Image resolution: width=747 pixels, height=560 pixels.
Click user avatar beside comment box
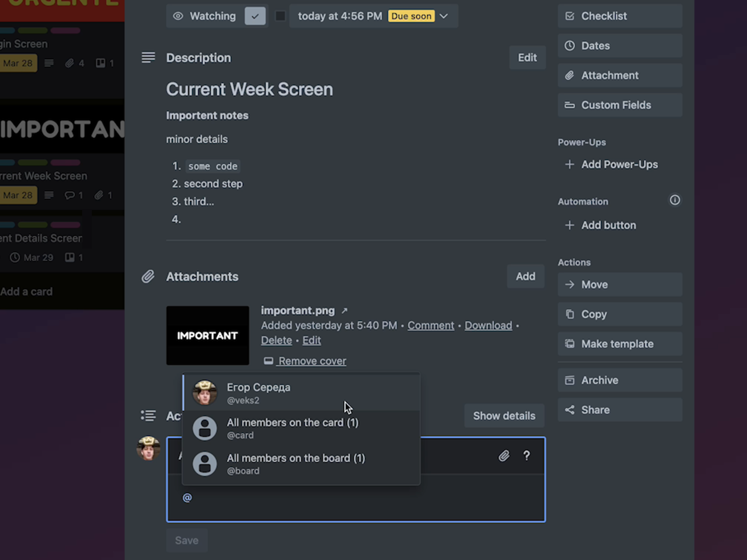tap(148, 448)
